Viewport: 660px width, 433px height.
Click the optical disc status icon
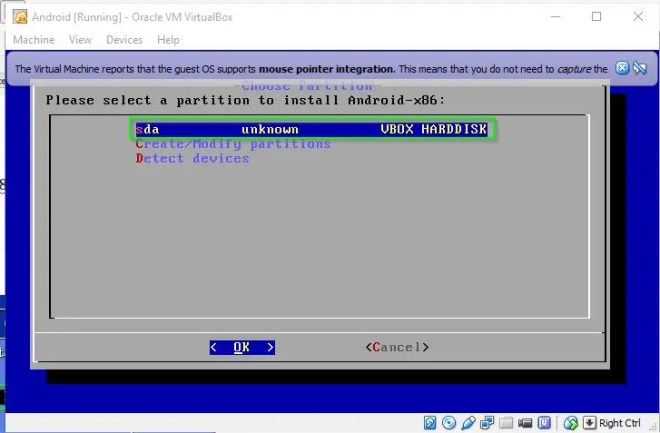[x=449, y=422]
